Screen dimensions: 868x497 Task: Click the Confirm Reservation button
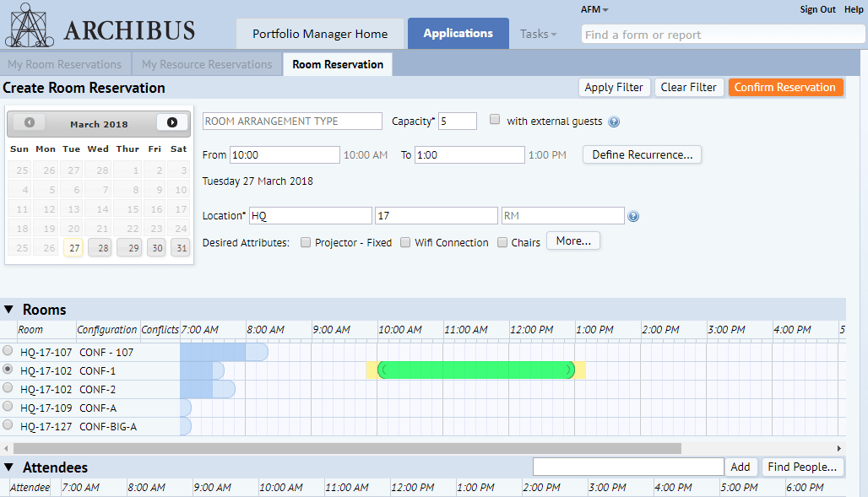point(785,88)
